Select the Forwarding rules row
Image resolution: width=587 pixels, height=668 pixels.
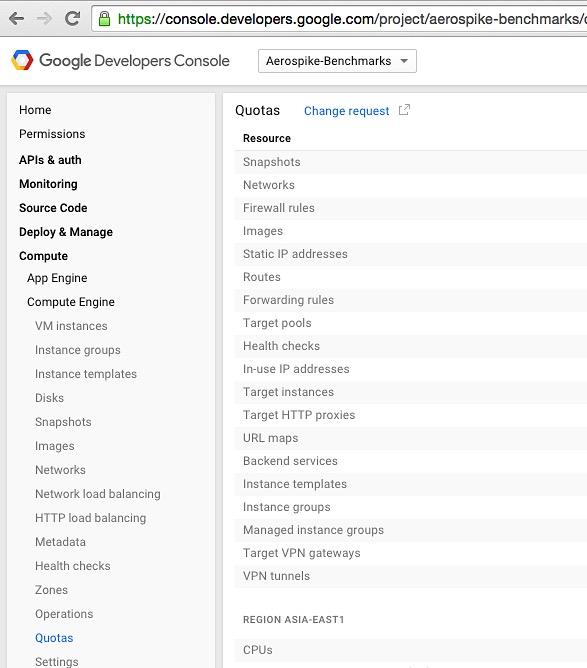(x=411, y=300)
